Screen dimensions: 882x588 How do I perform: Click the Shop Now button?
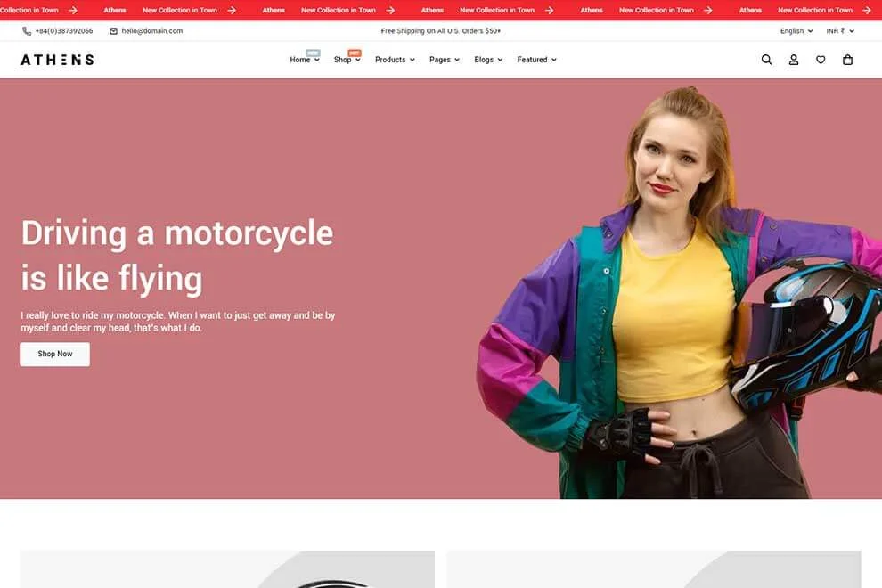55,354
